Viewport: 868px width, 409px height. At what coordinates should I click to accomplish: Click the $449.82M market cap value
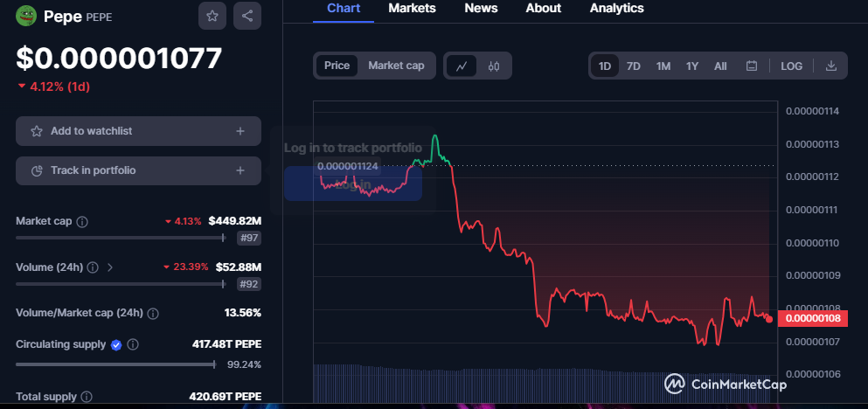point(235,221)
